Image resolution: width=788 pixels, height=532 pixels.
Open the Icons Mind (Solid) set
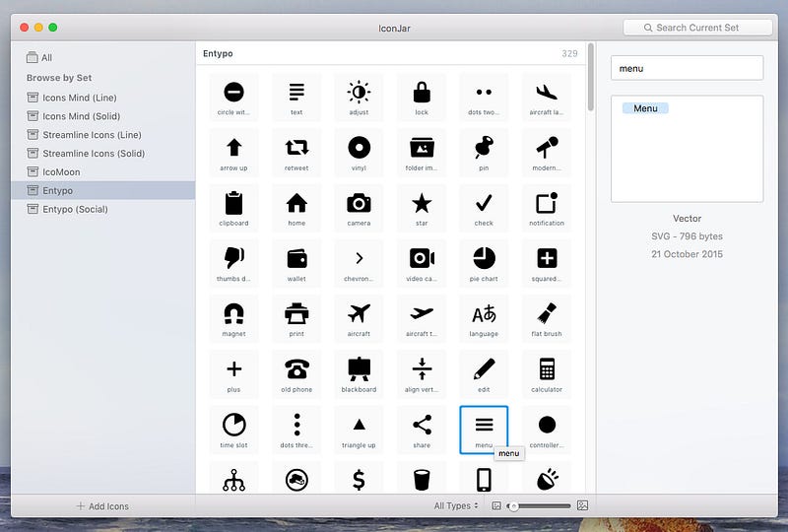[x=103, y=116]
